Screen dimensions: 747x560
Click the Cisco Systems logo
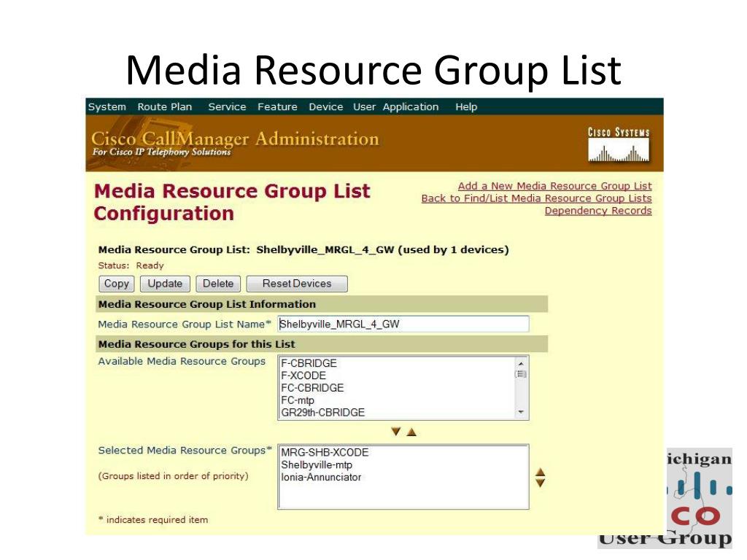pyautogui.click(x=619, y=145)
